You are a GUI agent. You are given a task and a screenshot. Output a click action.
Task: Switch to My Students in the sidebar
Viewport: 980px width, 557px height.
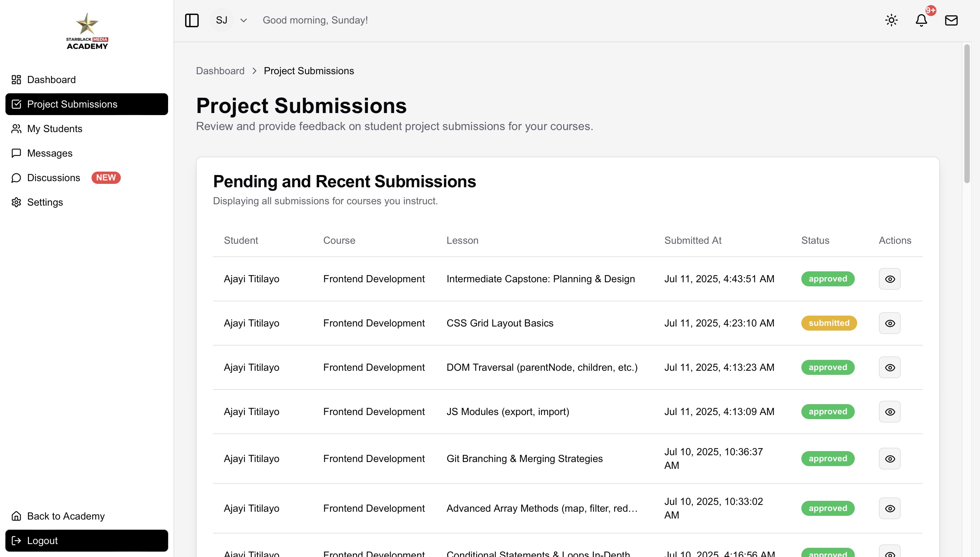pyautogui.click(x=55, y=129)
